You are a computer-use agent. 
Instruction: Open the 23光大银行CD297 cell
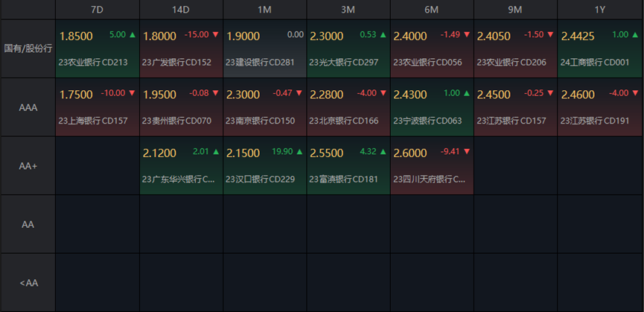pyautogui.click(x=348, y=48)
